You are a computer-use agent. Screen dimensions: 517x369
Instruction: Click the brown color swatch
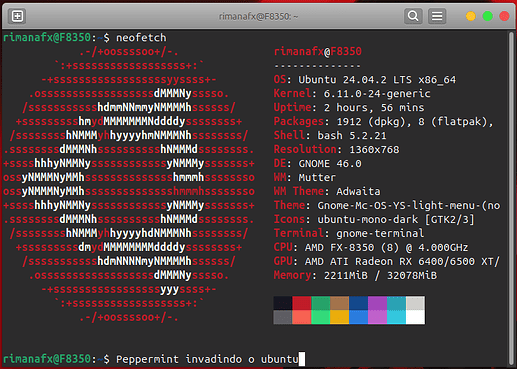click(x=340, y=303)
